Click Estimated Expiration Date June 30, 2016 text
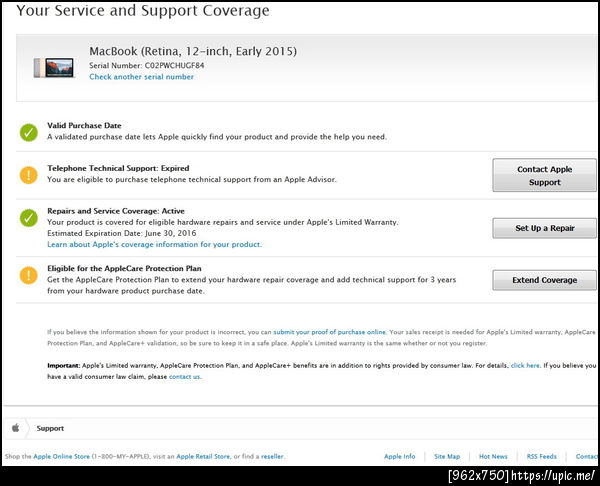Viewport: 600px width, 486px height. [x=122, y=233]
